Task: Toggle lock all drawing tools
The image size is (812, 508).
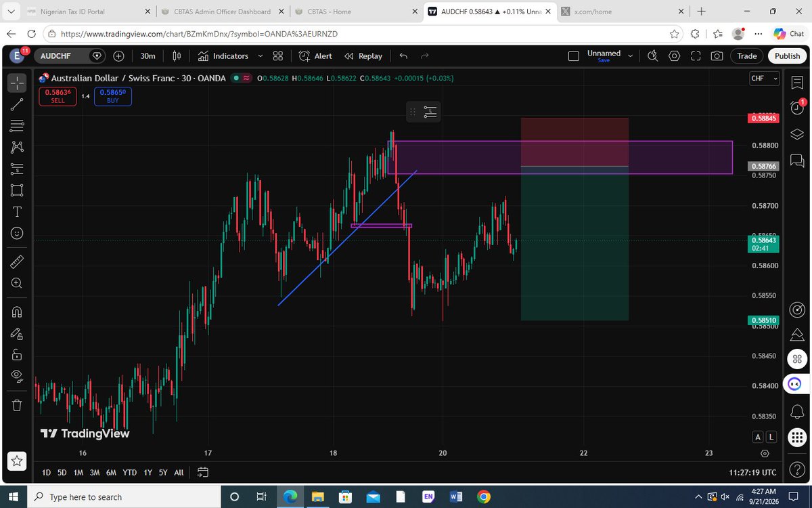Action: (x=17, y=354)
